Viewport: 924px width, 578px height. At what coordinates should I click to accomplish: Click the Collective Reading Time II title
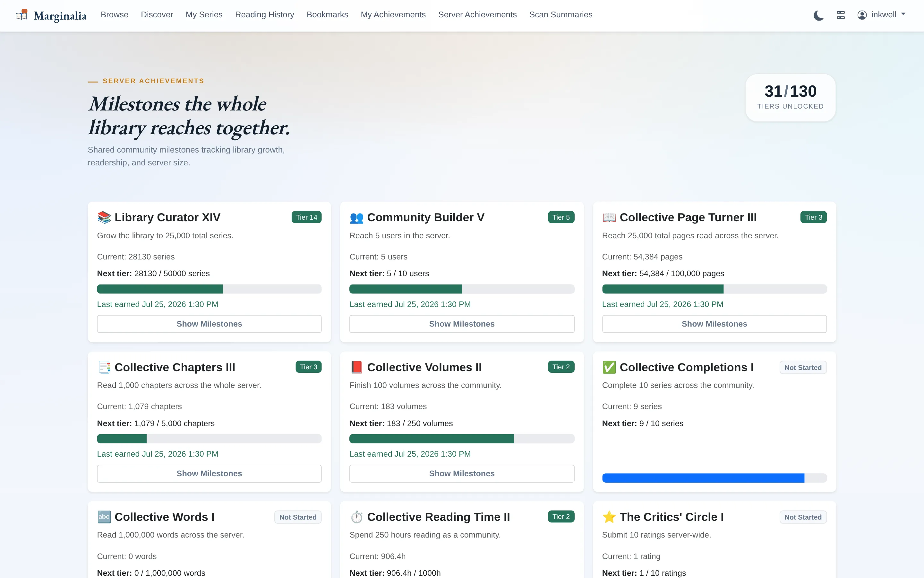click(x=438, y=517)
